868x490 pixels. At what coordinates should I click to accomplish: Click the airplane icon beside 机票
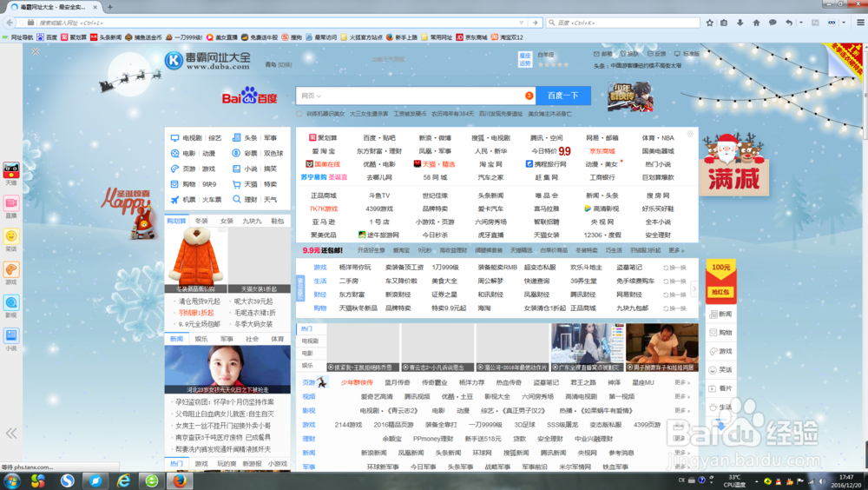pos(175,200)
